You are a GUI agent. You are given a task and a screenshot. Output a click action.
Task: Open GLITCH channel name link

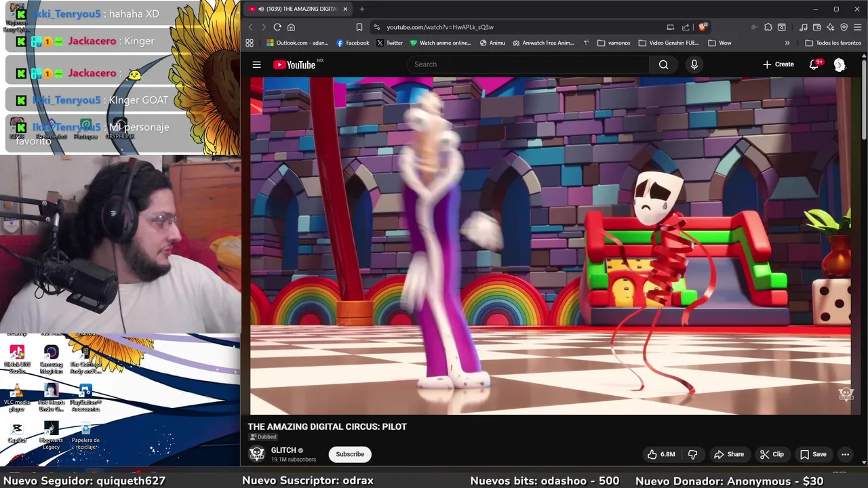pyautogui.click(x=283, y=450)
